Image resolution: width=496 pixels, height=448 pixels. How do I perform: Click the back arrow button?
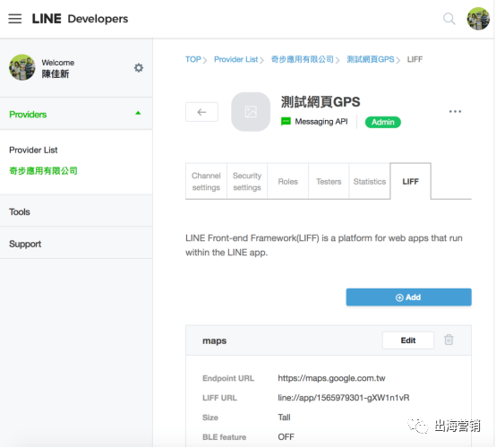tap(201, 112)
